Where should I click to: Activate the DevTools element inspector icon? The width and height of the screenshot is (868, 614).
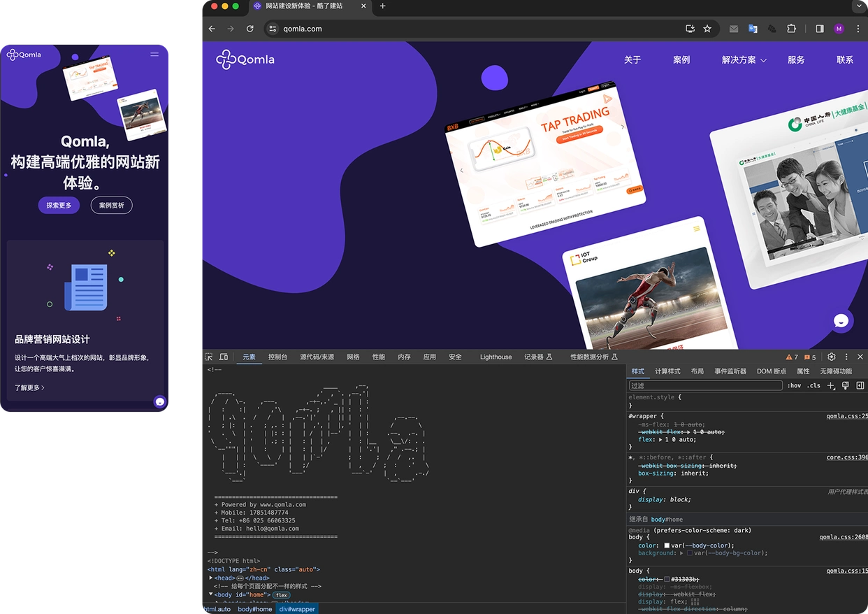209,357
